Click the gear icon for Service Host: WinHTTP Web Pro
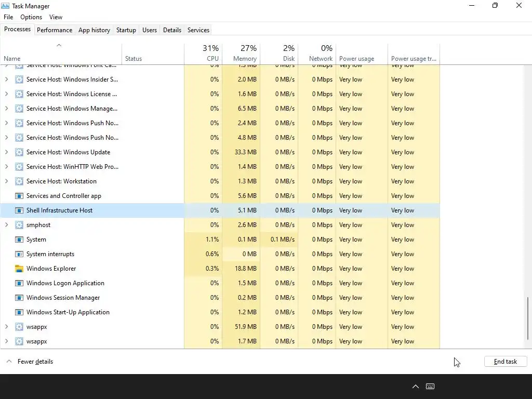Screen dimensions: 532x399 coord(19,167)
